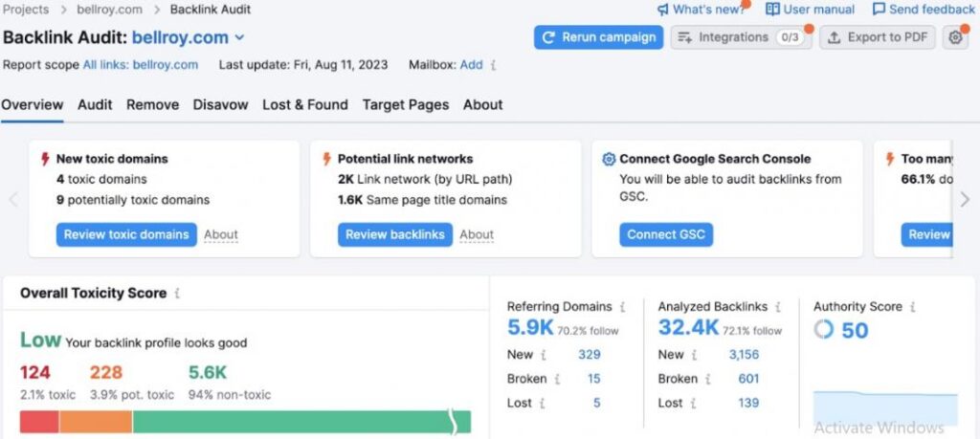Click Rerun campaign button

(599, 37)
